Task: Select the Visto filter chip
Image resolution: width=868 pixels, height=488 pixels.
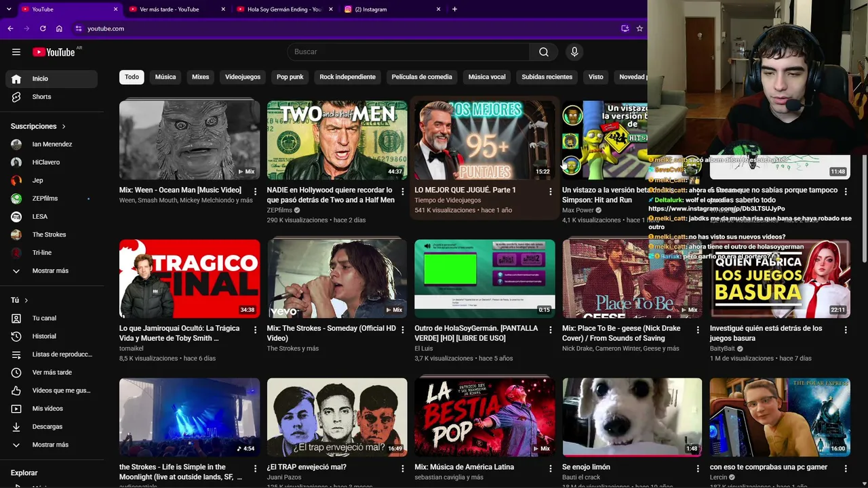Action: [x=596, y=77]
